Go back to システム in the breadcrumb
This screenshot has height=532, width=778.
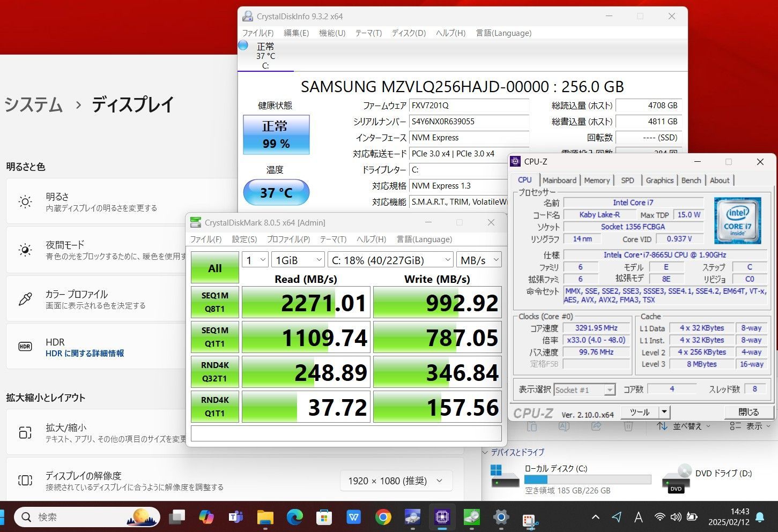[34, 104]
